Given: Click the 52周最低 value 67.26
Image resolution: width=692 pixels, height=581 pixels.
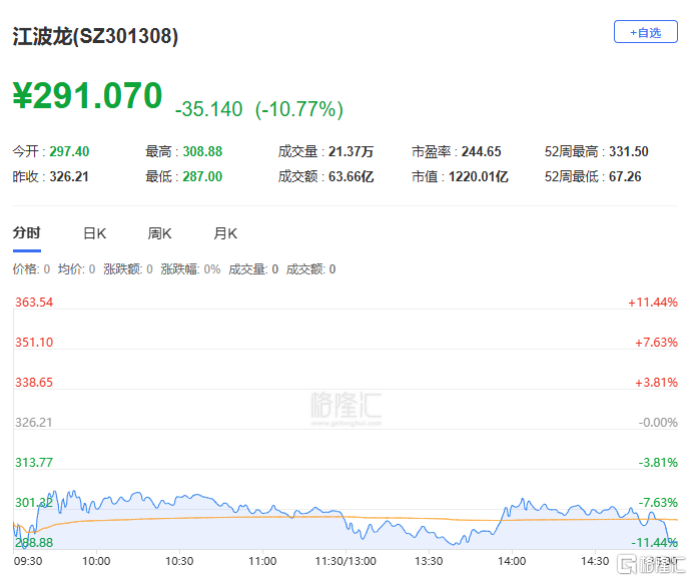Looking at the screenshot, I should [625, 177].
